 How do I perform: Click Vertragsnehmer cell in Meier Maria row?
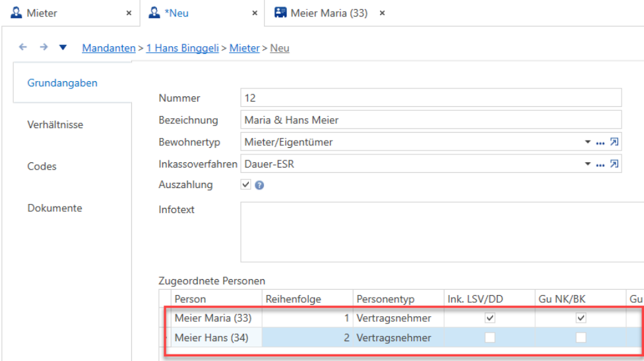pos(399,318)
